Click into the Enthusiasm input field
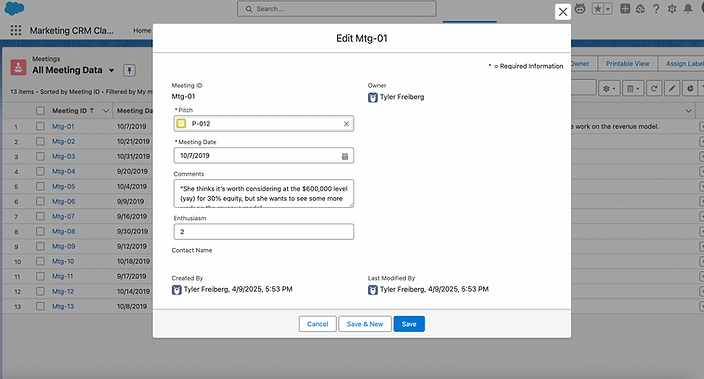This screenshot has width=704, height=379. (x=264, y=232)
